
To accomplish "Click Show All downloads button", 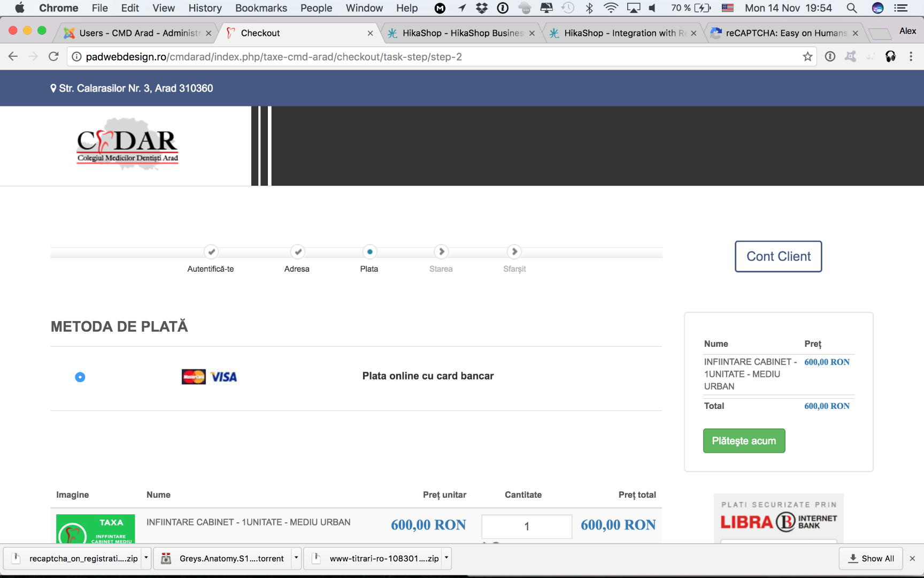I will click(x=871, y=558).
